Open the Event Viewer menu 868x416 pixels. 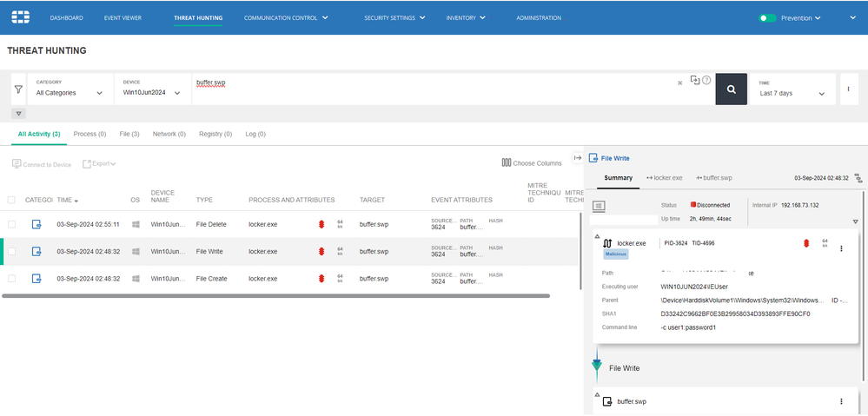(122, 17)
